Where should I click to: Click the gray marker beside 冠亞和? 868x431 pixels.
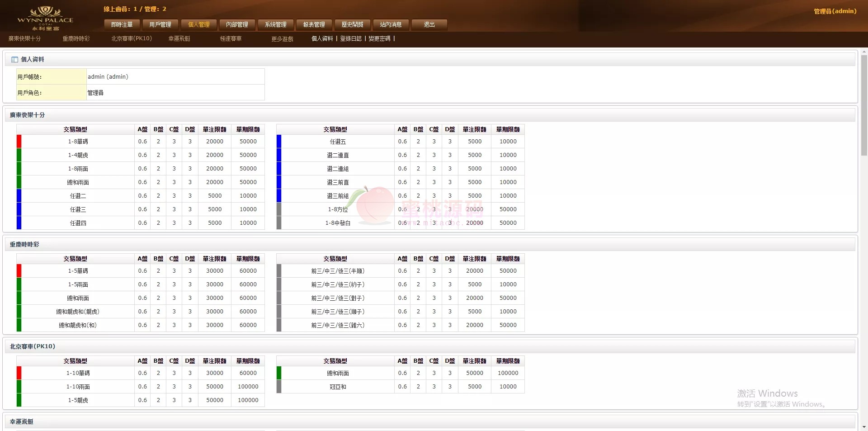point(279,387)
